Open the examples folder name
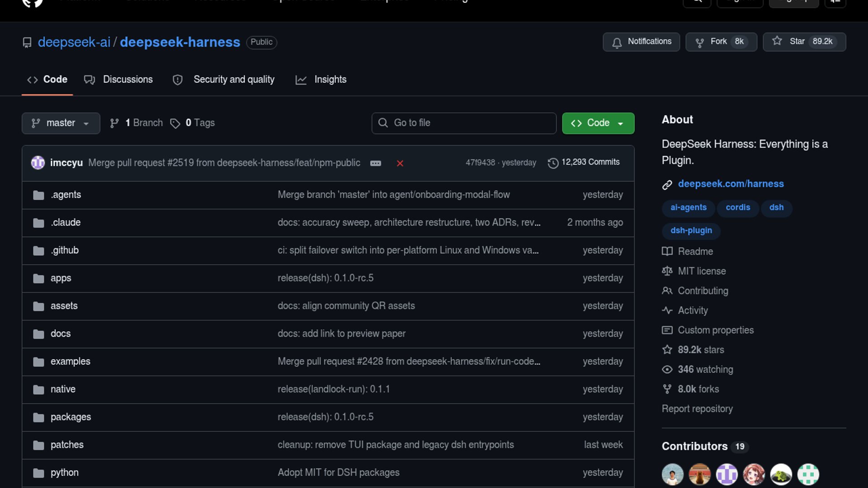Viewport: 868px width, 488px height. pos(71,361)
